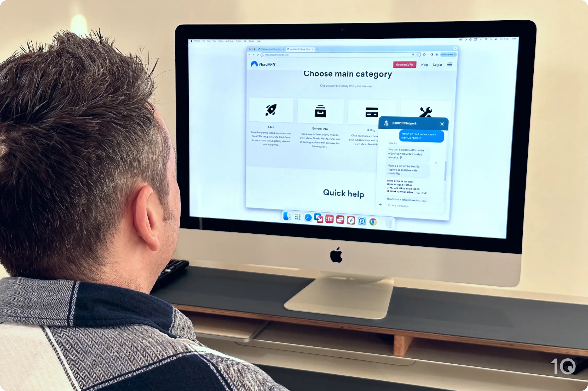The image size is (588, 391).
Task: Close the NordVPN Support chat window
Action: click(x=442, y=123)
